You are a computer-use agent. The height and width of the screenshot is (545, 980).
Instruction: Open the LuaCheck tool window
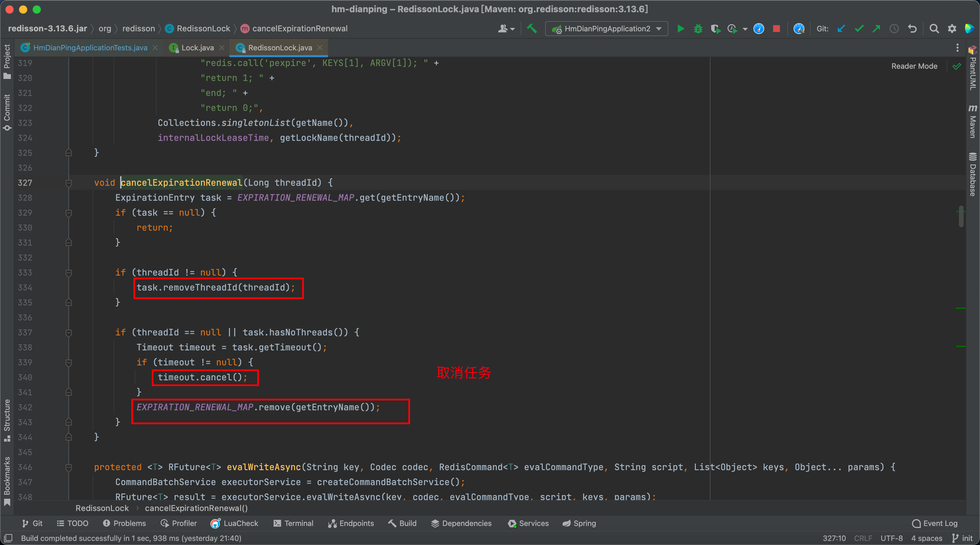(x=234, y=523)
